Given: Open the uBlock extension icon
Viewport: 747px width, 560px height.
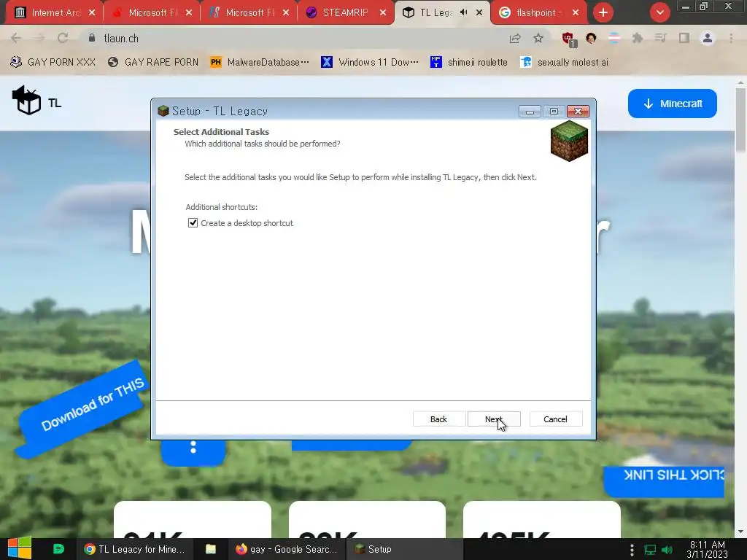Looking at the screenshot, I should point(568,39).
